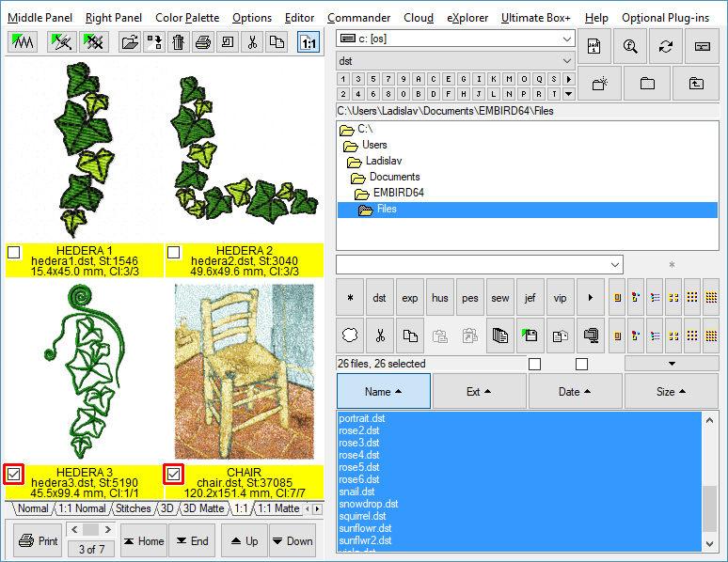Uncheck the HEDERA 3 checkbox

pos(14,475)
